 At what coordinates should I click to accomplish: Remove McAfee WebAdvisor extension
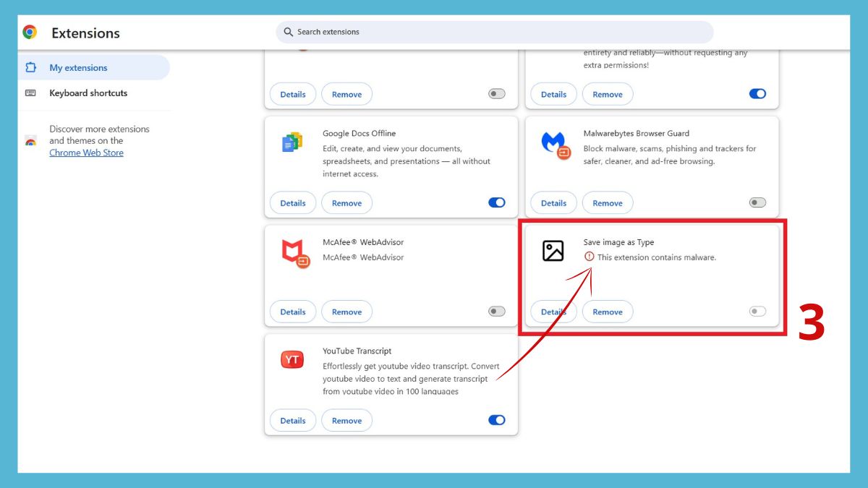click(346, 312)
